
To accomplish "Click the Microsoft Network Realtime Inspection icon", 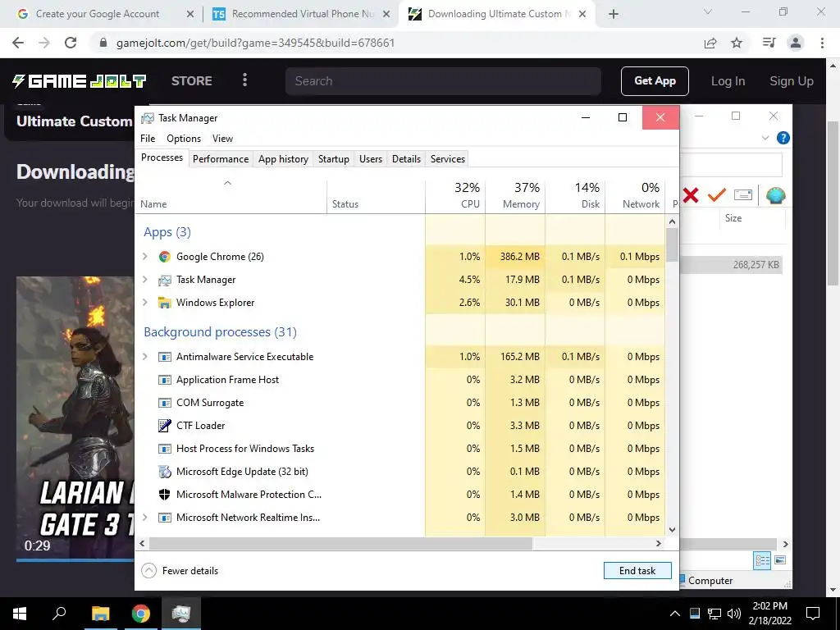I will (164, 518).
